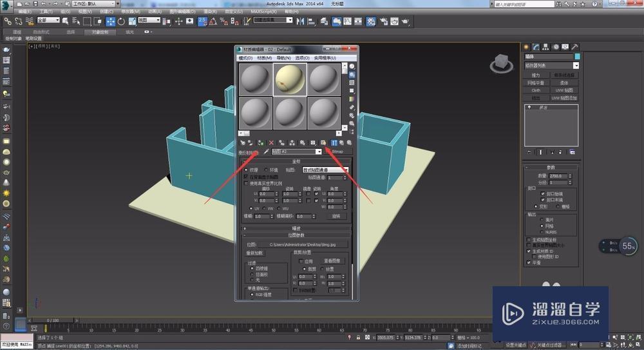Viewport: 644px width, 350px height.
Task: Click Rotate button in Coordinates rollout
Action: [336, 216]
